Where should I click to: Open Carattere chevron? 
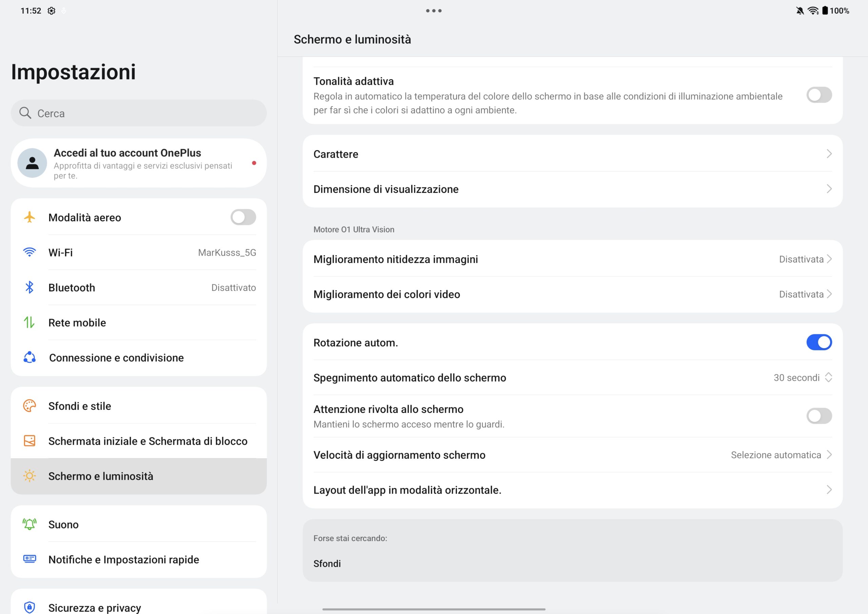tap(829, 154)
